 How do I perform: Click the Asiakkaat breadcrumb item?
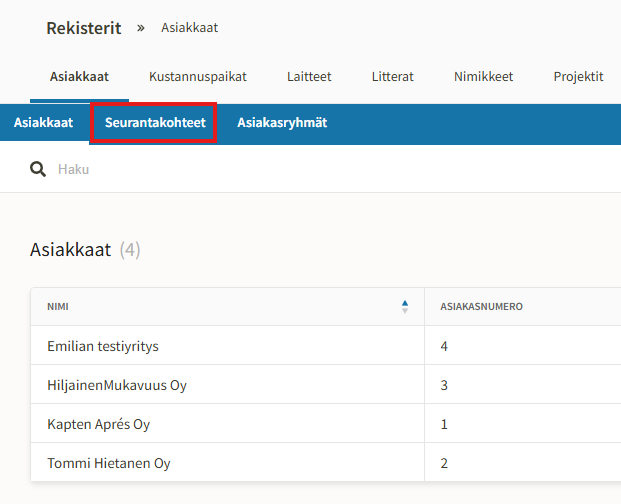point(189,28)
